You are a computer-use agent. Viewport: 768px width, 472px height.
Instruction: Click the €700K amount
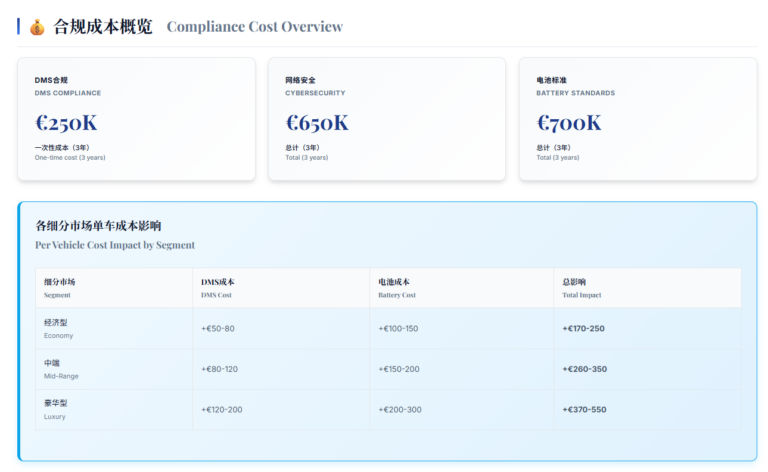[x=569, y=123]
